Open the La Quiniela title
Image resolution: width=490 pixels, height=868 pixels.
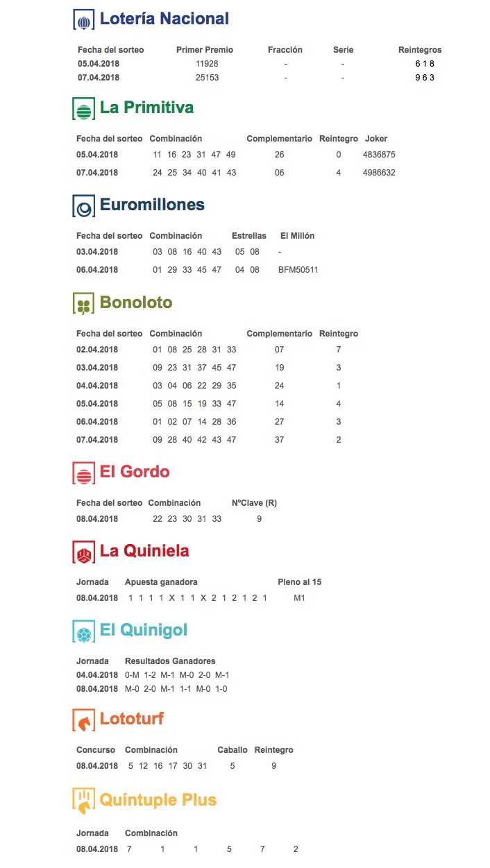pos(144,552)
